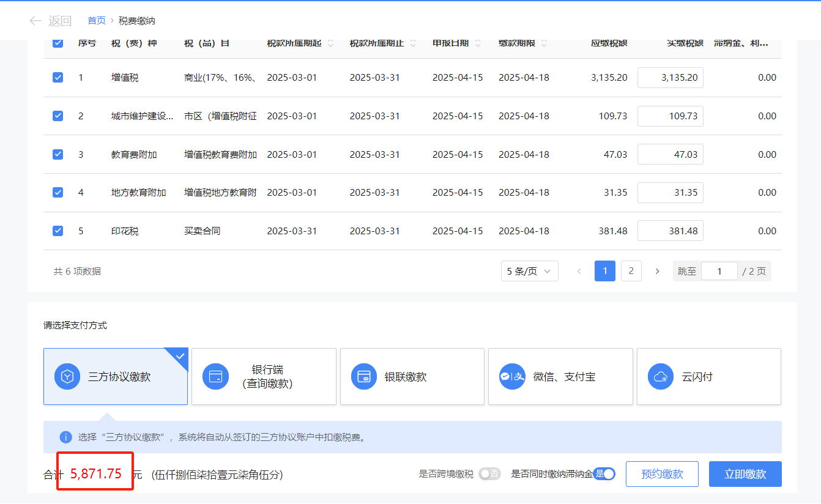821x504 pixels.
Task: Click the 预约缴款 button
Action: [x=661, y=474]
